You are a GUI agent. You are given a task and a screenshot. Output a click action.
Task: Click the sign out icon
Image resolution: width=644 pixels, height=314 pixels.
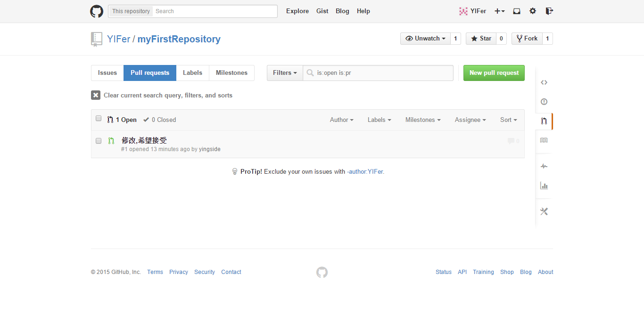[x=549, y=11]
